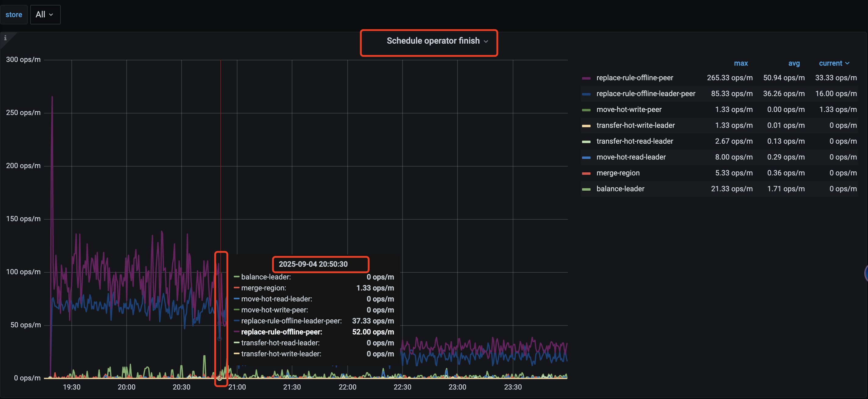868x399 pixels.
Task: Sort legend by max column
Action: pos(740,63)
